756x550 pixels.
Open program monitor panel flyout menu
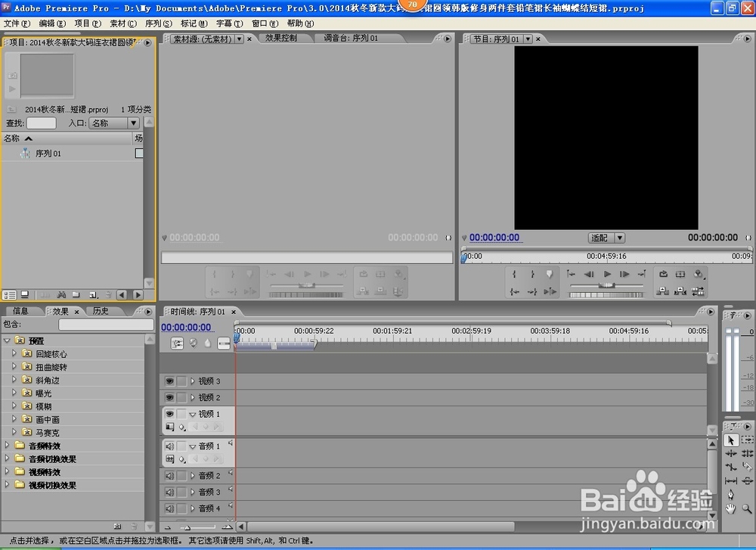click(x=748, y=39)
